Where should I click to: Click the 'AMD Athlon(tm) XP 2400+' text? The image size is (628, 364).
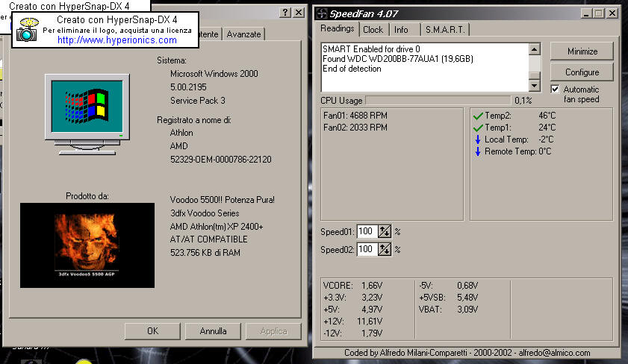[217, 227]
